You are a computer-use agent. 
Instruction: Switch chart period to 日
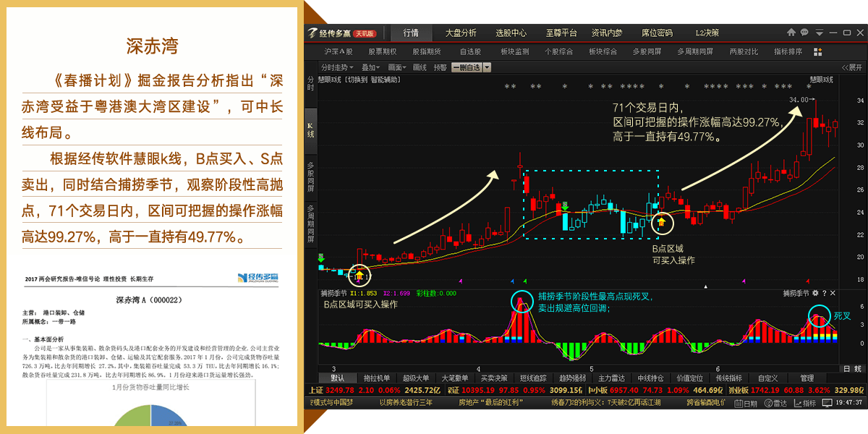847,369
